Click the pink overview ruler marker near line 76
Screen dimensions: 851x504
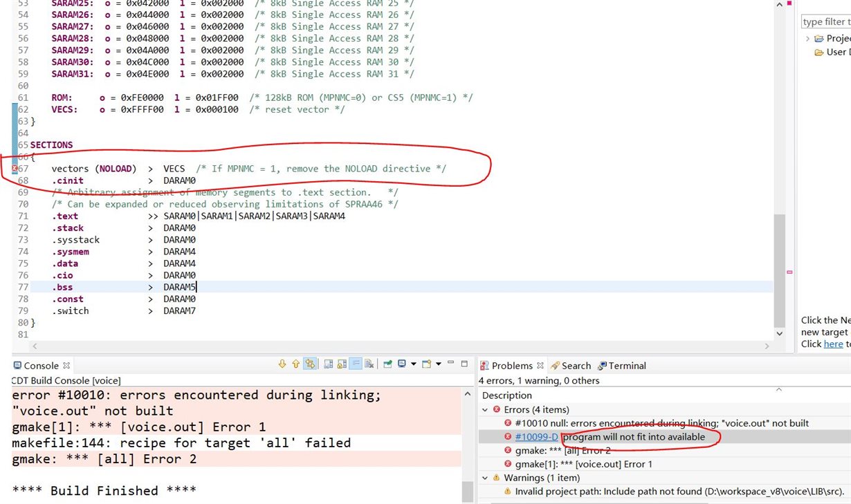(x=789, y=272)
